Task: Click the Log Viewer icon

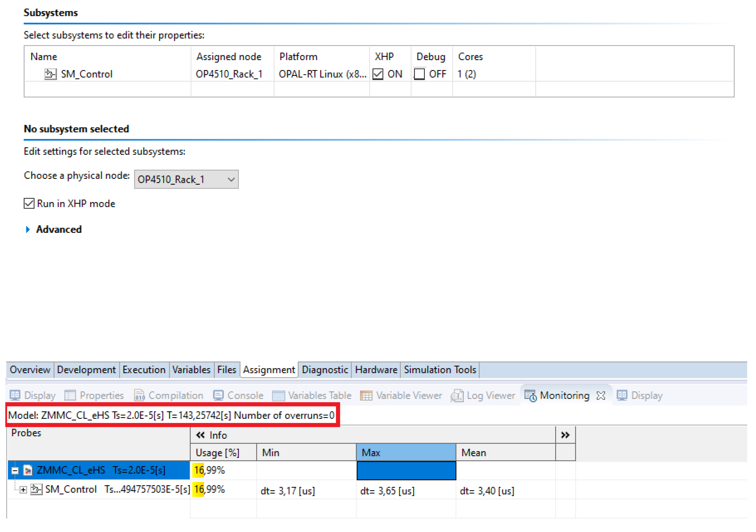Action: click(457, 395)
